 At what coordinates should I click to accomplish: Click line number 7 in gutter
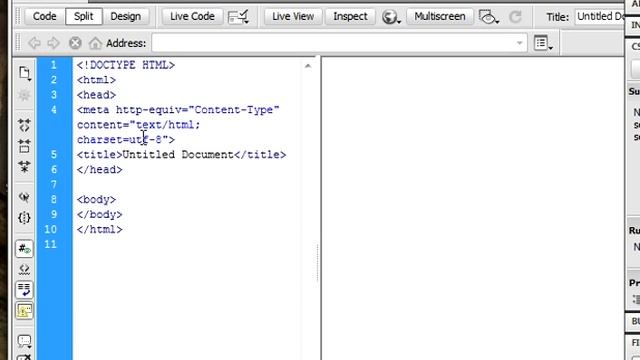coord(54,184)
